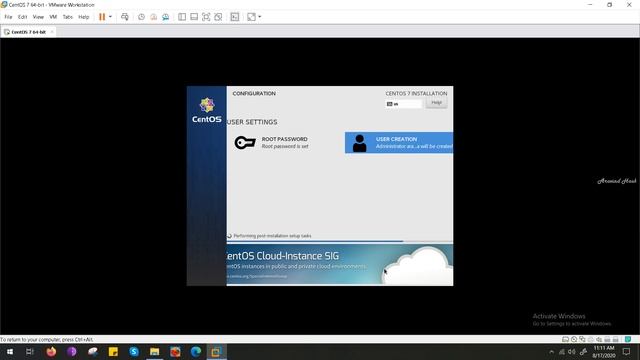Open the ROOT PASSWORD setting
Viewport: 640px width, 360px height.
pyautogui.click(x=284, y=142)
